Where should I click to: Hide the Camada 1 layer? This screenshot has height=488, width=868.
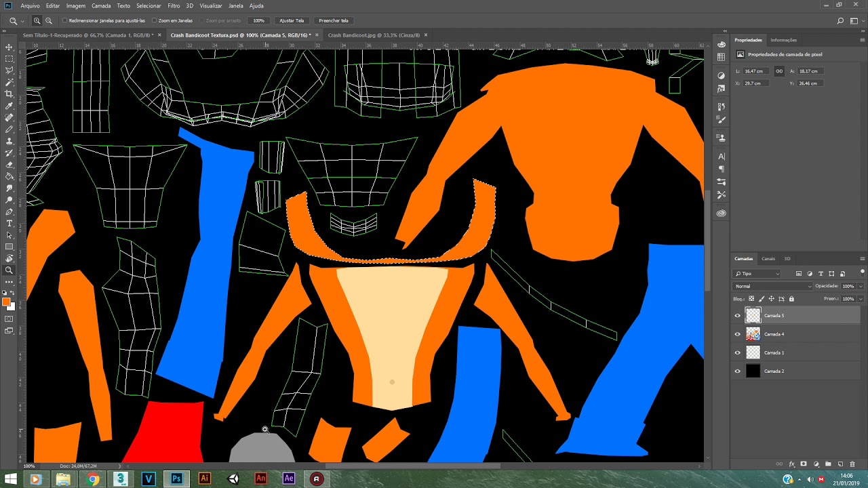coord(738,352)
